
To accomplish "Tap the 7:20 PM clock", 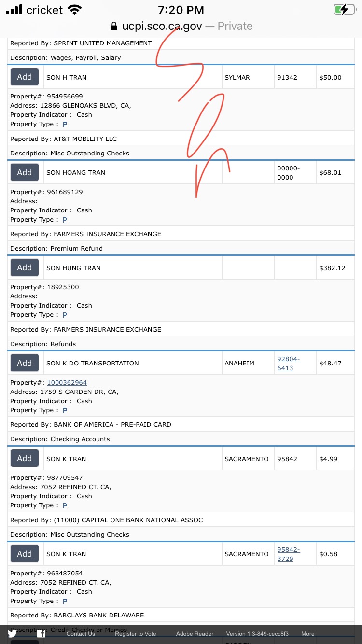I will (x=181, y=10).
